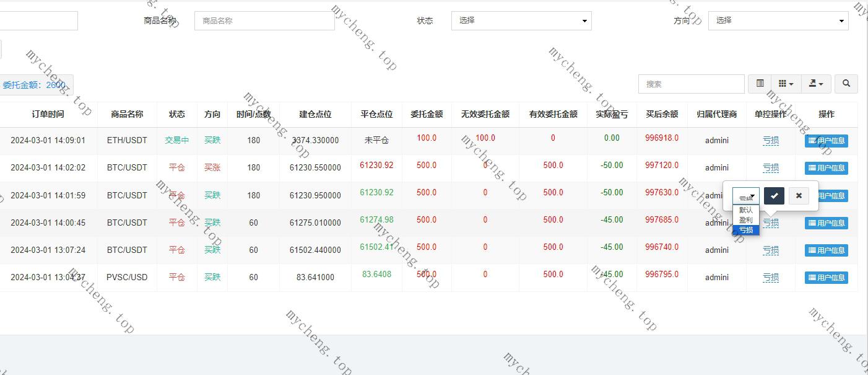Click the 状态 column header
This screenshot has height=375, width=868.
click(177, 114)
